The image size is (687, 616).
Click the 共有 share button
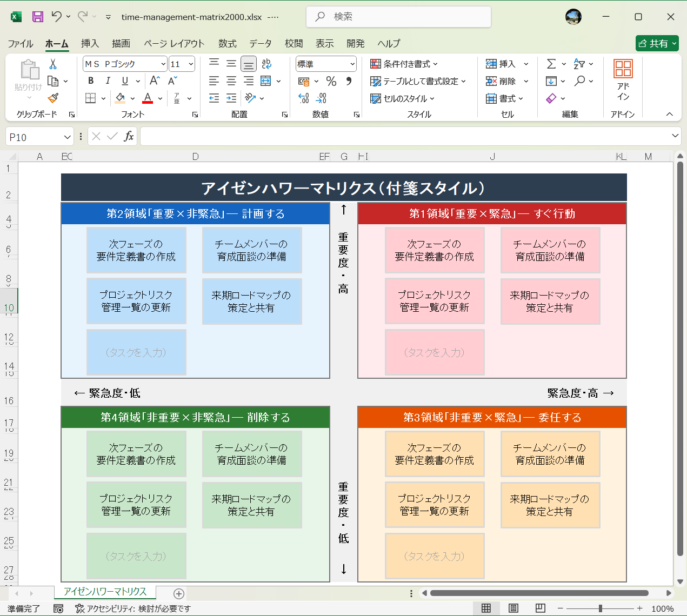pyautogui.click(x=657, y=43)
